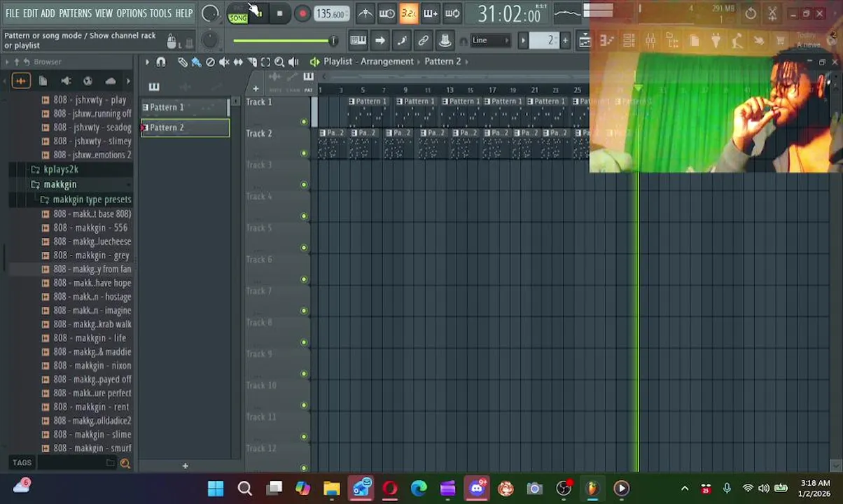Screen dimensions: 843x504
Task: Select sample 808 - makkgin - nixon
Action: tap(92, 365)
